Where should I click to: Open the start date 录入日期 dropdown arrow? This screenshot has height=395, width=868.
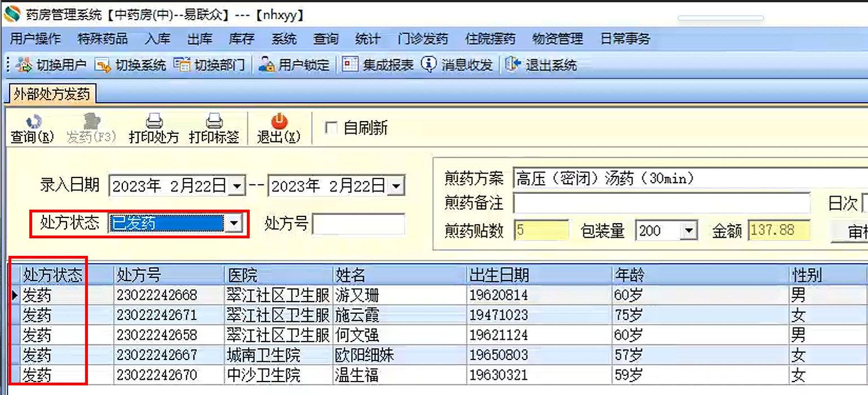[x=237, y=186]
